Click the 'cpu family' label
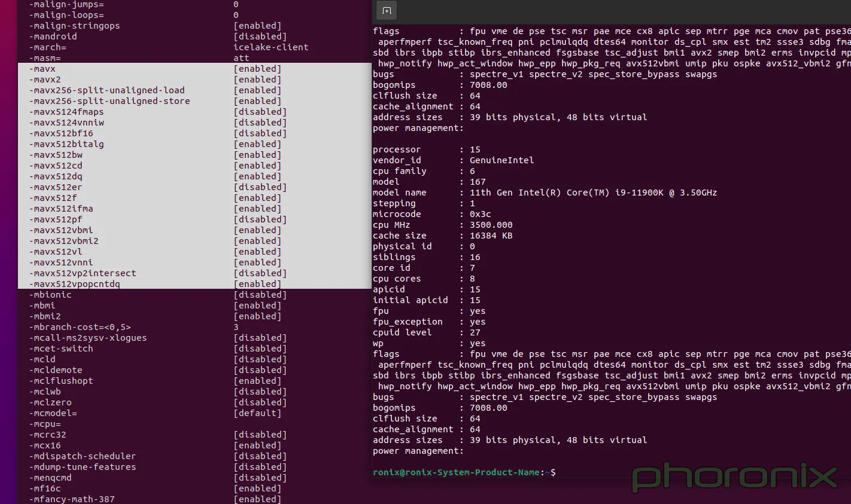The image size is (851, 504). point(400,171)
